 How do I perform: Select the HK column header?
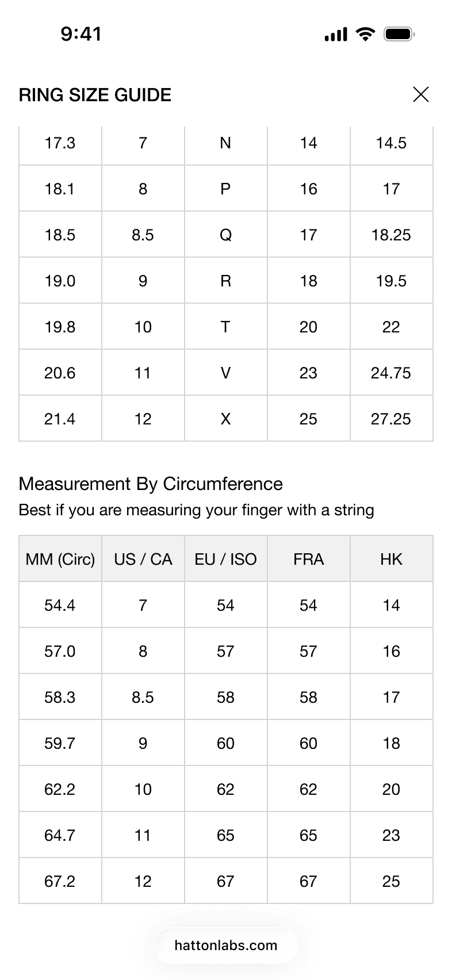pyautogui.click(x=392, y=559)
